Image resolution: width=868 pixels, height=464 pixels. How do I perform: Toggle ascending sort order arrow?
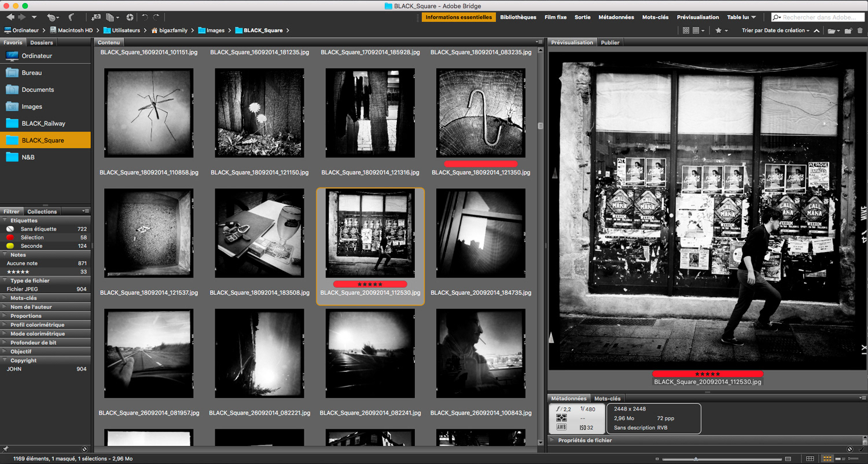click(x=816, y=31)
